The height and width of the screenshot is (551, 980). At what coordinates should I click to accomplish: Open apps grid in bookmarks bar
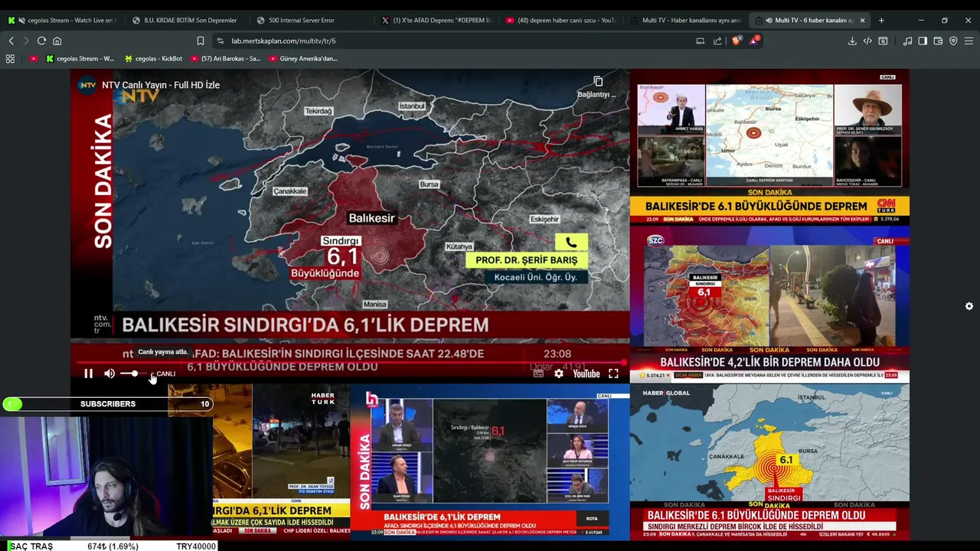(10, 58)
